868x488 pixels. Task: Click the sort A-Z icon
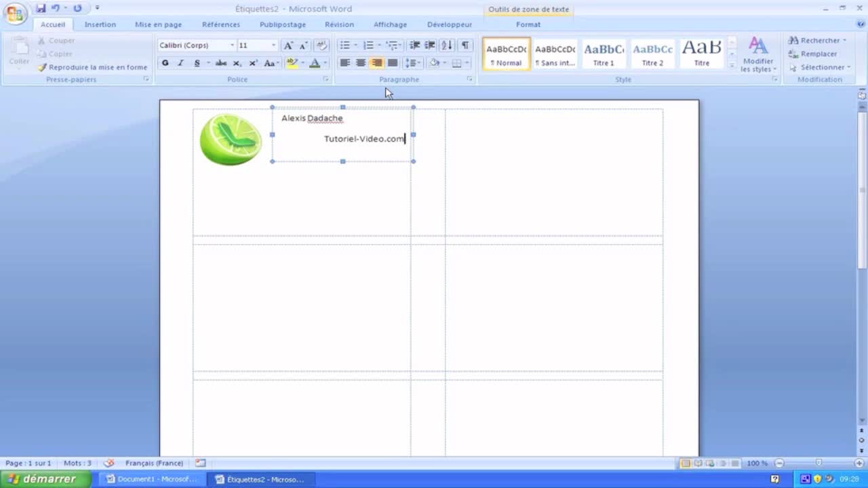[446, 45]
